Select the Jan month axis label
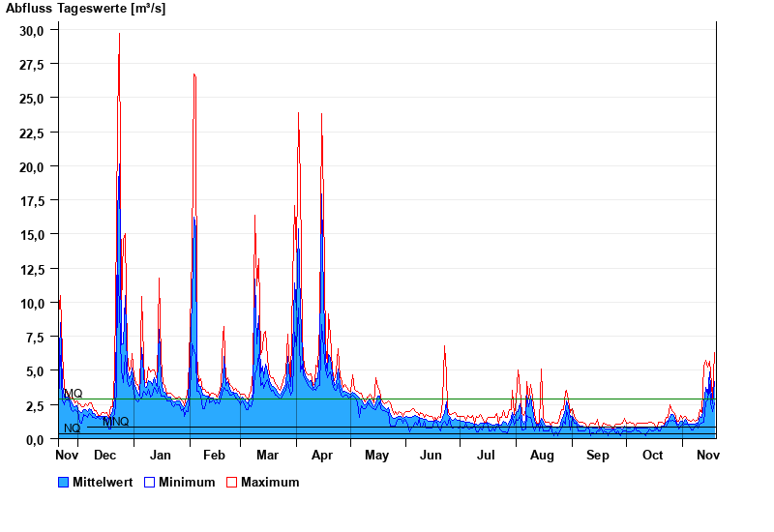 160,455
